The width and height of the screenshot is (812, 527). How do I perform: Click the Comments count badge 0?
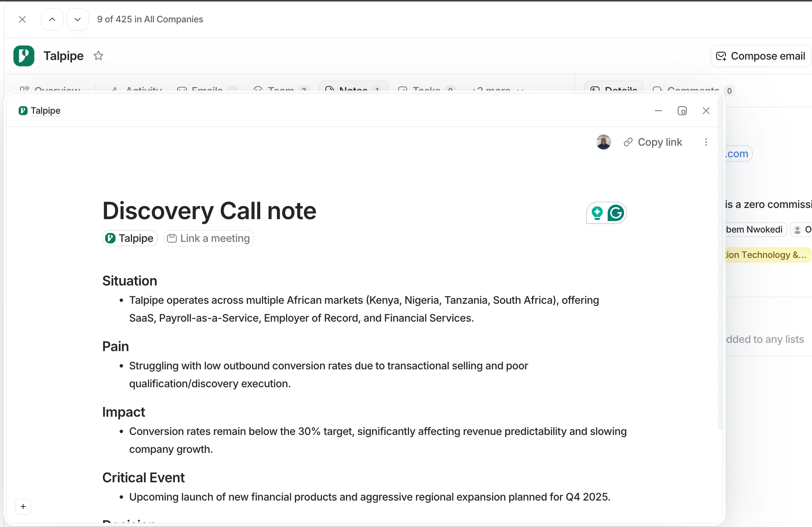[x=729, y=91]
